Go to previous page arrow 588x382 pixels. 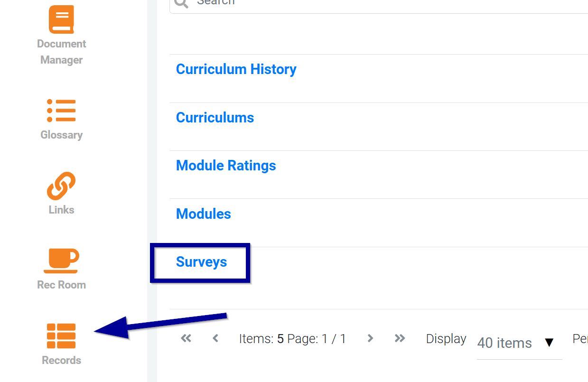215,338
